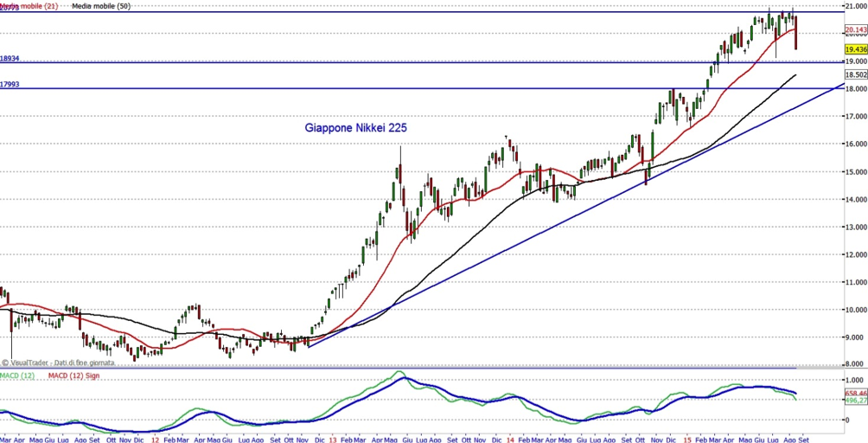Image resolution: width=868 pixels, height=443 pixels.
Task: Click the year "13" on the time axis
Action: tap(332, 440)
